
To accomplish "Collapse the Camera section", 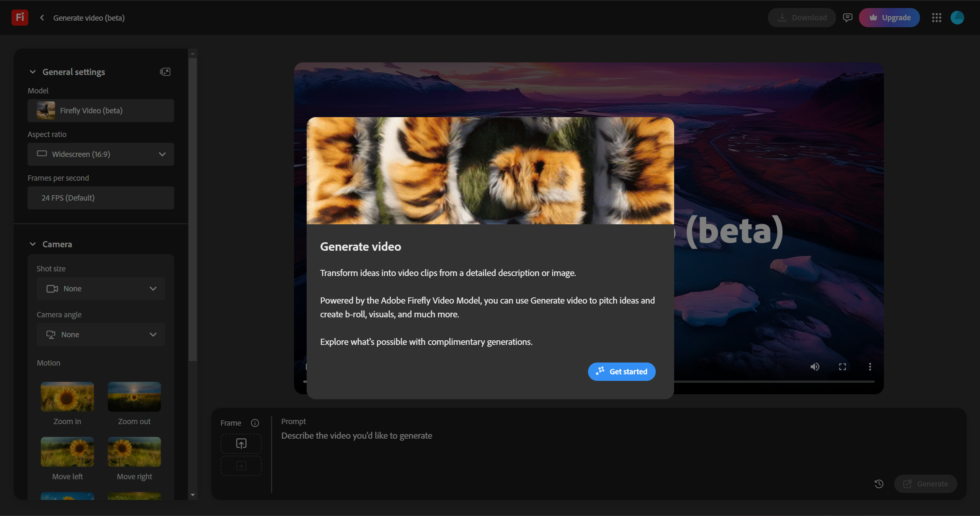I will (33, 244).
